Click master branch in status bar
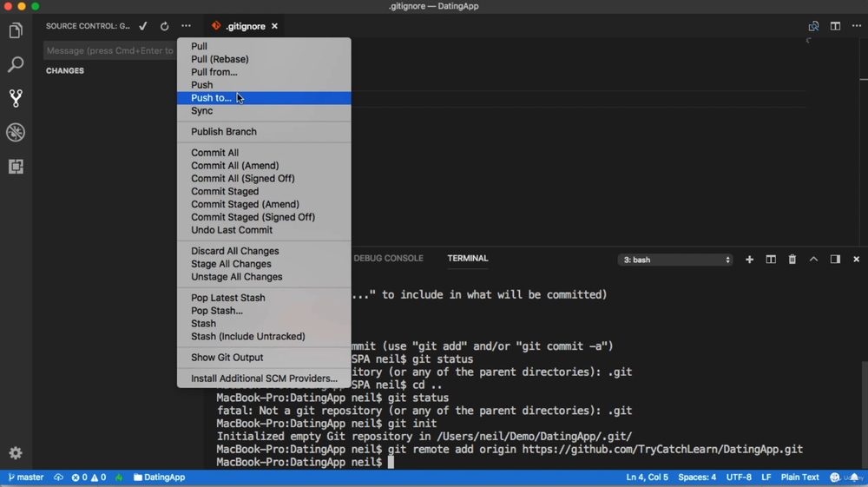The image size is (868, 487). click(25, 477)
